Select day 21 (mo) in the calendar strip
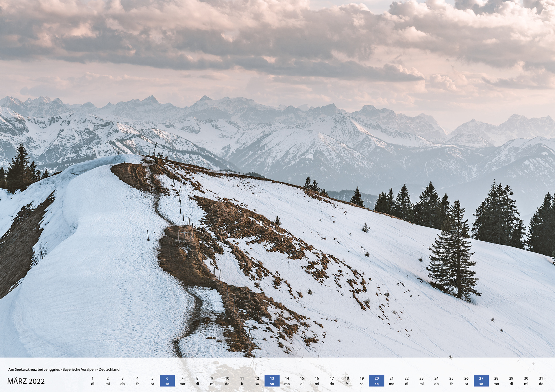 [x=392, y=381]
